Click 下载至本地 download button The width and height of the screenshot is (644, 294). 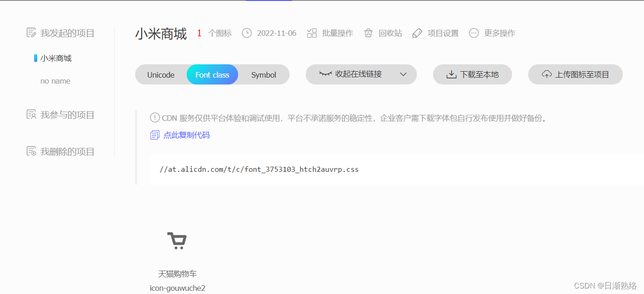[473, 74]
